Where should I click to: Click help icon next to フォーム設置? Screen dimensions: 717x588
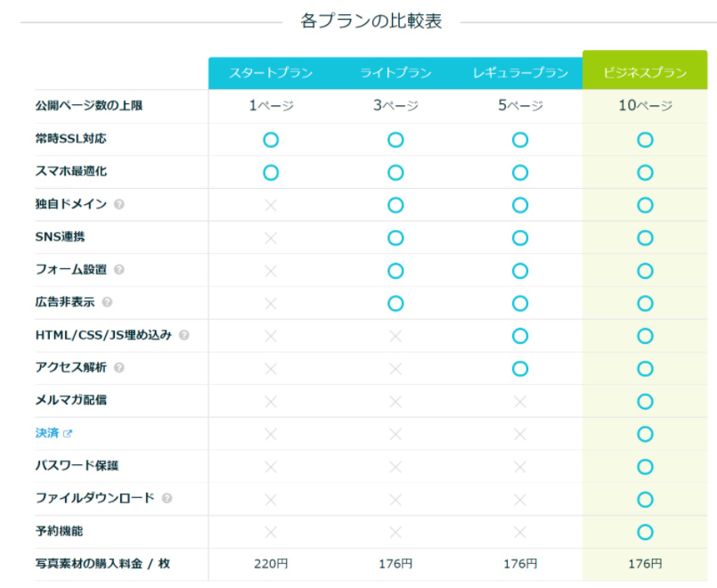(119, 269)
